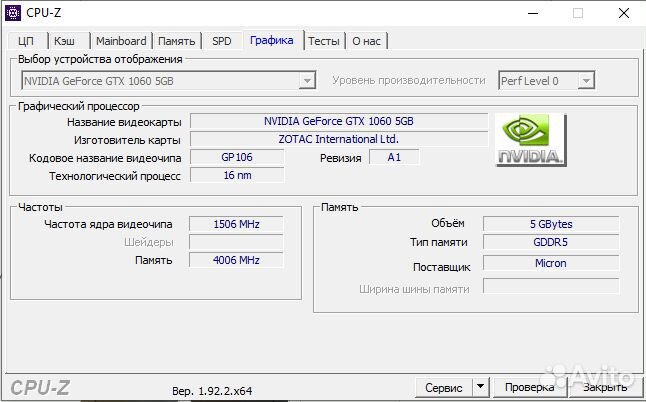Open the ЦП tab
The width and height of the screenshot is (646, 402).
point(26,41)
